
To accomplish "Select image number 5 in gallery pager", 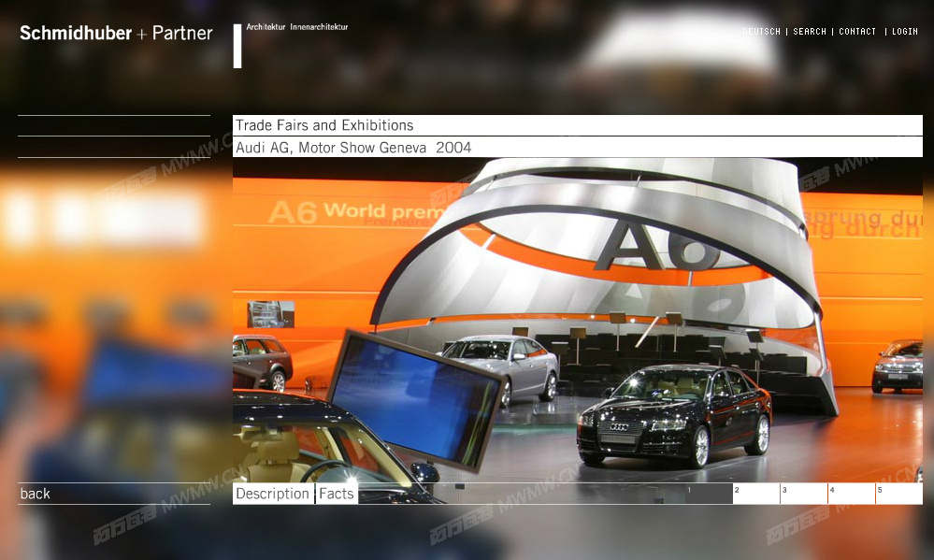I will (899, 494).
